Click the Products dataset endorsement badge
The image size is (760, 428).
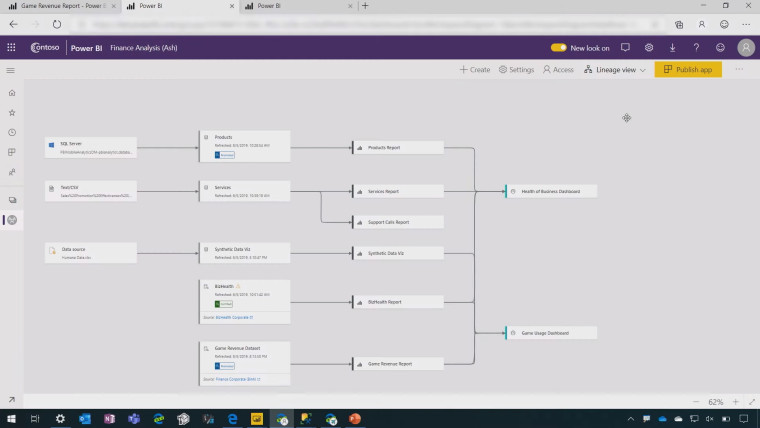coord(225,155)
